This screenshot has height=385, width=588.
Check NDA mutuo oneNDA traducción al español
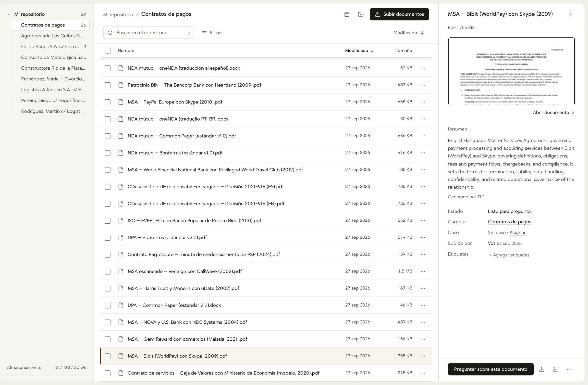click(x=108, y=68)
